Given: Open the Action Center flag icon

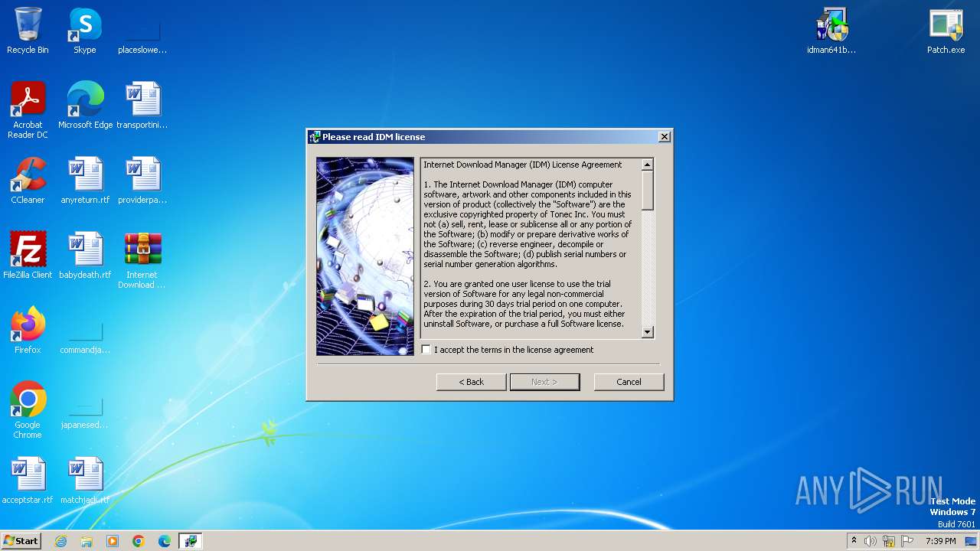Looking at the screenshot, I should pyautogui.click(x=907, y=541).
